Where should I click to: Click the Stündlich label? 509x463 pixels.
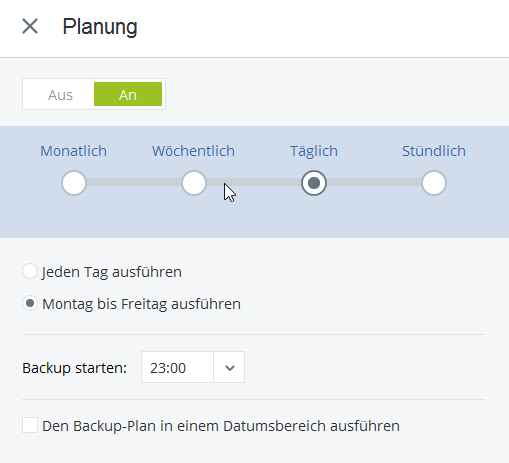click(434, 151)
